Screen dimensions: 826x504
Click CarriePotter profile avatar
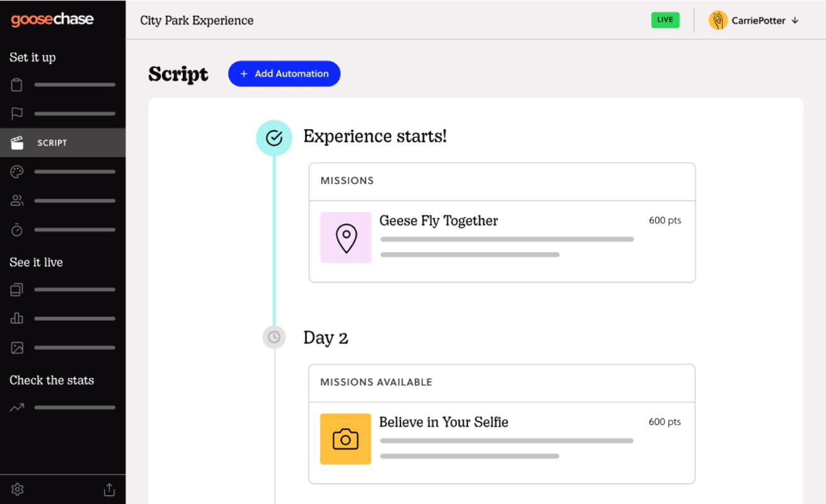[718, 20]
